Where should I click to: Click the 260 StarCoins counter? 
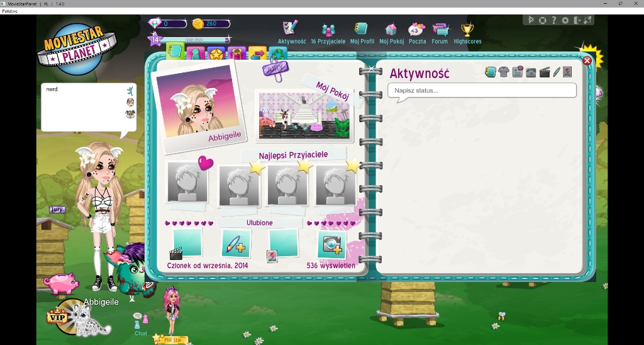click(x=211, y=23)
